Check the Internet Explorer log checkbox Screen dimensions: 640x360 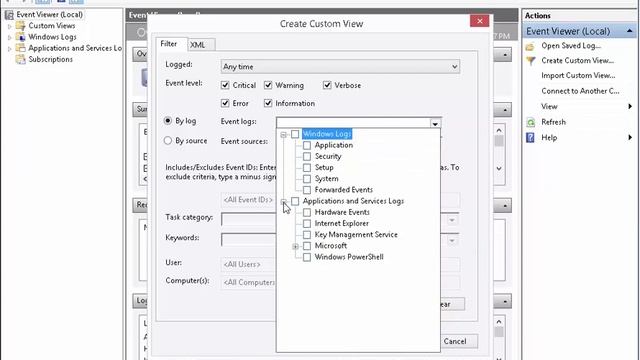(307, 223)
